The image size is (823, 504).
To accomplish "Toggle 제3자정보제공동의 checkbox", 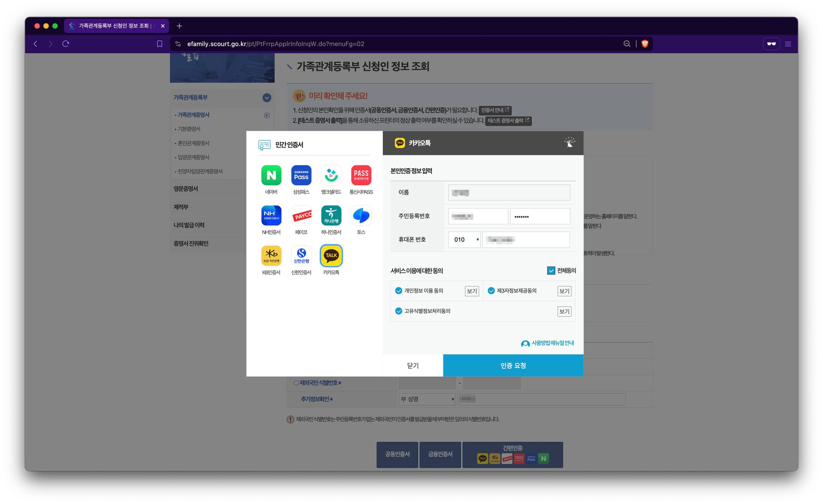I will click(x=491, y=290).
